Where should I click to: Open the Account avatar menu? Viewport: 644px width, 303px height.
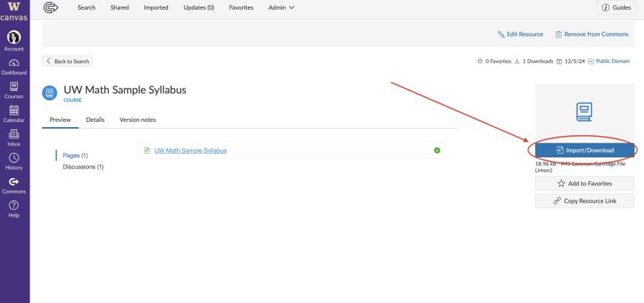(x=14, y=41)
